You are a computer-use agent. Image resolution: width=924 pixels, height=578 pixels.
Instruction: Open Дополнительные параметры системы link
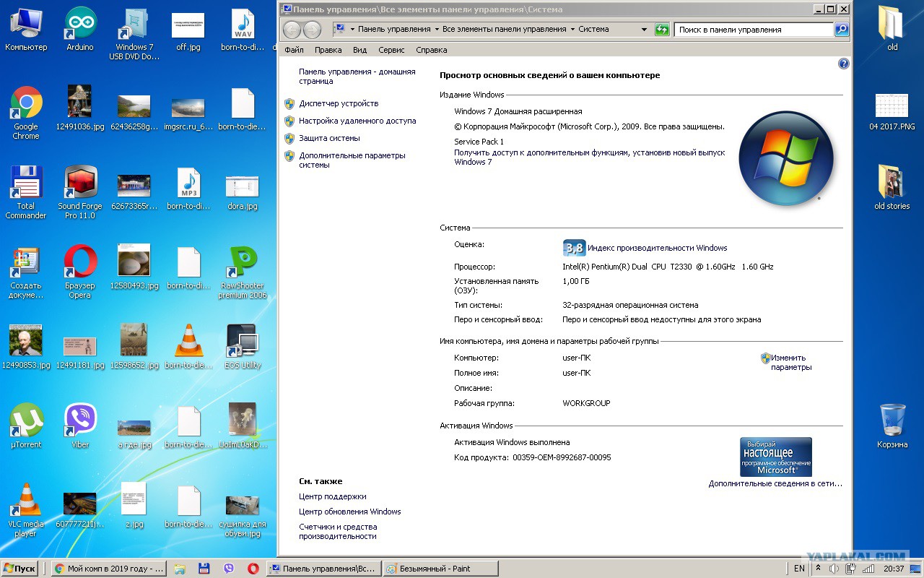tap(352, 160)
